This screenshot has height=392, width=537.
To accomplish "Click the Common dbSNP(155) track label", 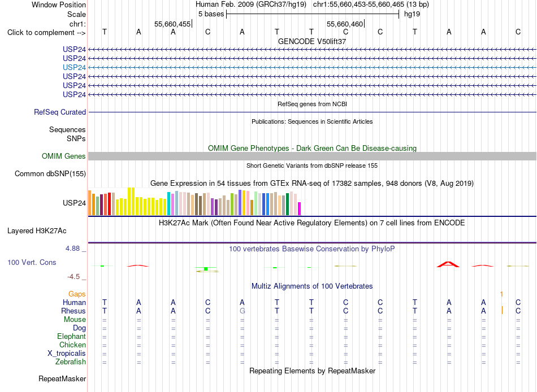I will click(50, 173).
